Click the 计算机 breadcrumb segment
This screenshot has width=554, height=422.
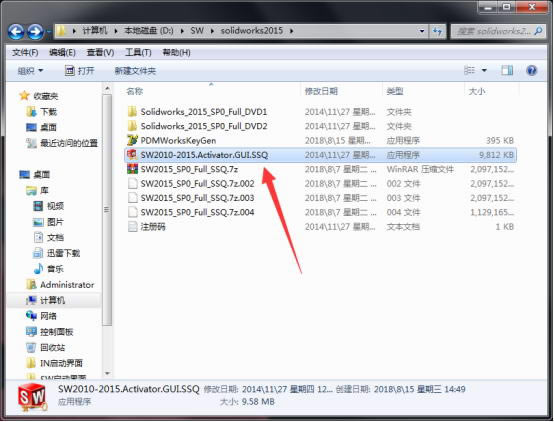94,31
